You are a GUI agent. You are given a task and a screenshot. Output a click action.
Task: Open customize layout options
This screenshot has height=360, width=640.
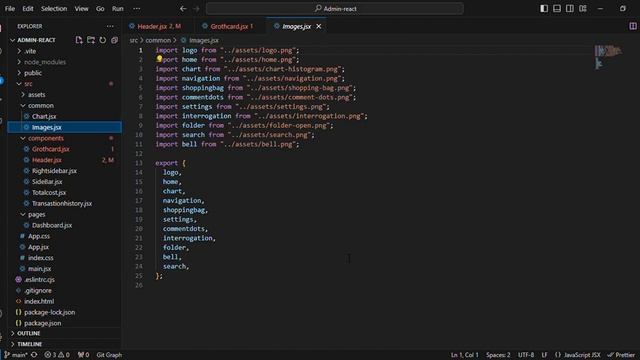point(583,9)
